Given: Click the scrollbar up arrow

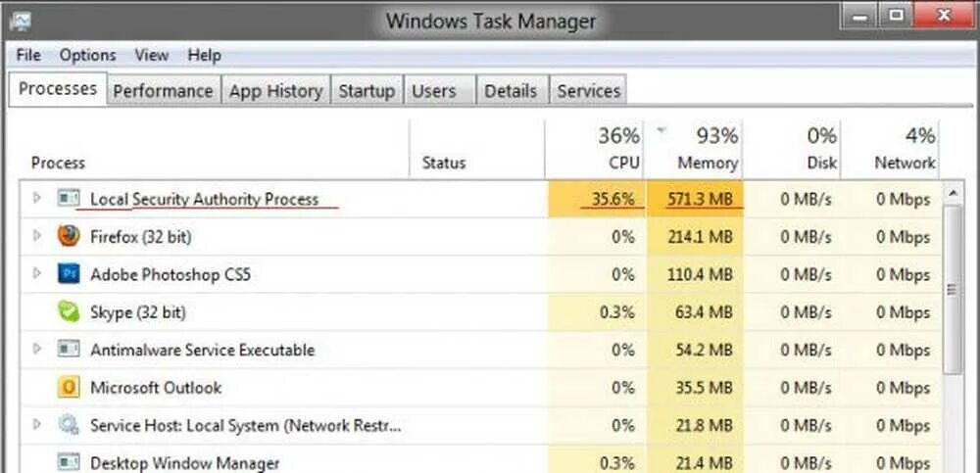Looking at the screenshot, I should click(951, 194).
